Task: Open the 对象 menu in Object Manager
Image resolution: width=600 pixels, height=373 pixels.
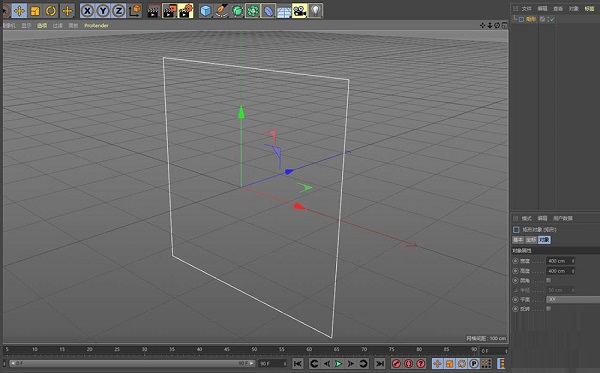Action: [574, 8]
